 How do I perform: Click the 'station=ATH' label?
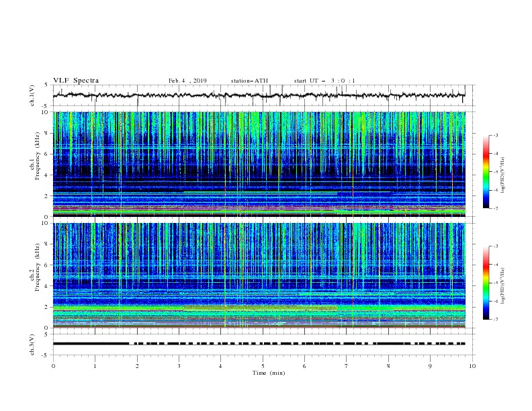coord(249,81)
